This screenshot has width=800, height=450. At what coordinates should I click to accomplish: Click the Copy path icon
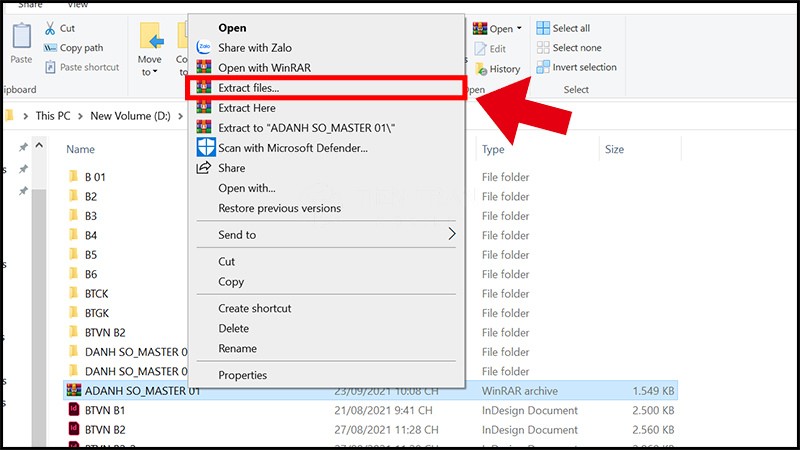[49, 48]
